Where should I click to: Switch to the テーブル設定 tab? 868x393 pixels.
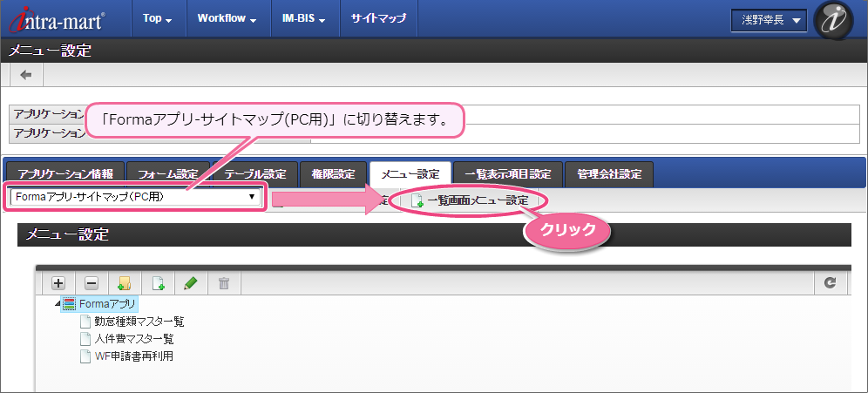255,175
